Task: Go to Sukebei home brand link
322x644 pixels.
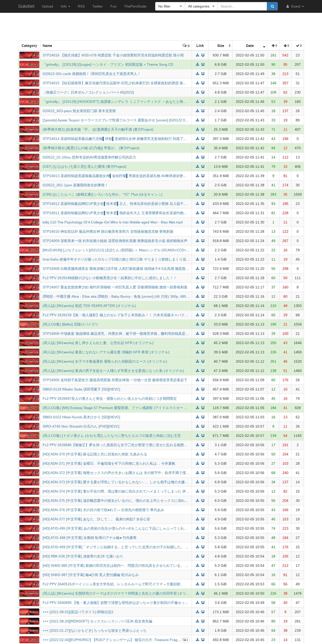Action: coord(26,6)
